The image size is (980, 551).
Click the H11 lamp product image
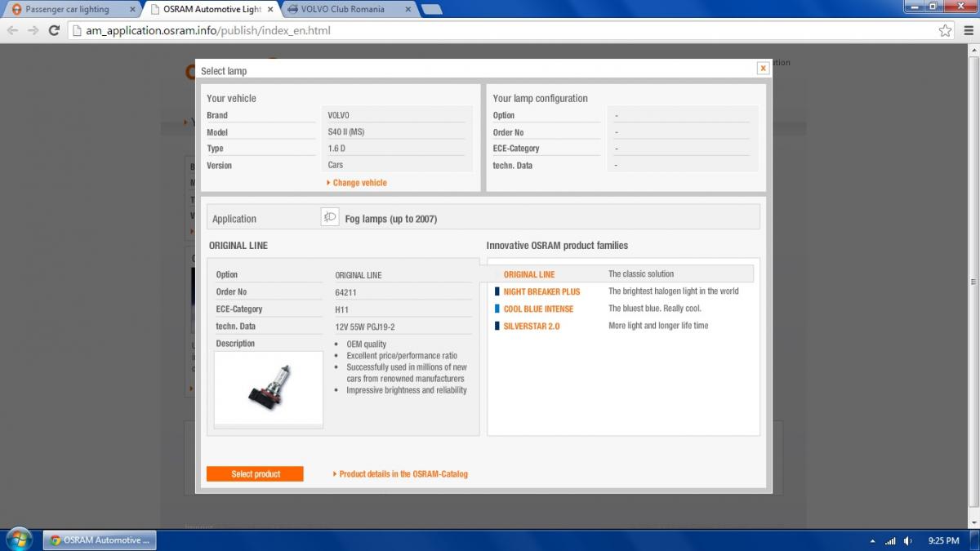(x=269, y=389)
